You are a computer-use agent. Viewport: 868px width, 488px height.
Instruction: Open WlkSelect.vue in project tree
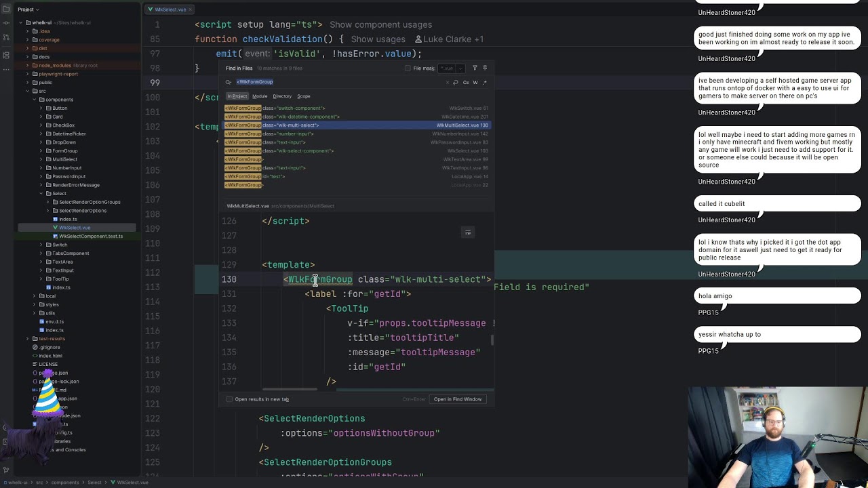pos(75,228)
